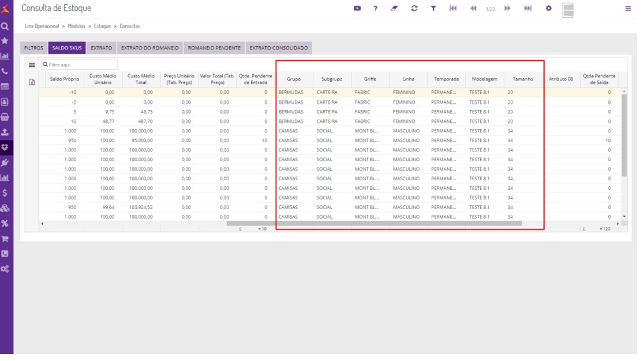Open help via the question mark icon
This screenshot has height=361, width=644.
(376, 9)
